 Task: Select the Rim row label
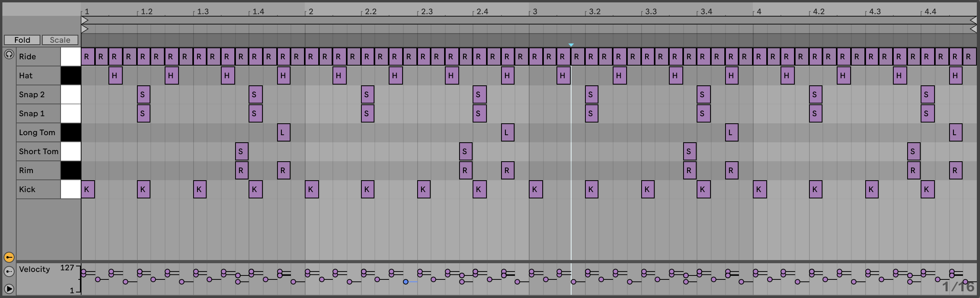tap(38, 170)
